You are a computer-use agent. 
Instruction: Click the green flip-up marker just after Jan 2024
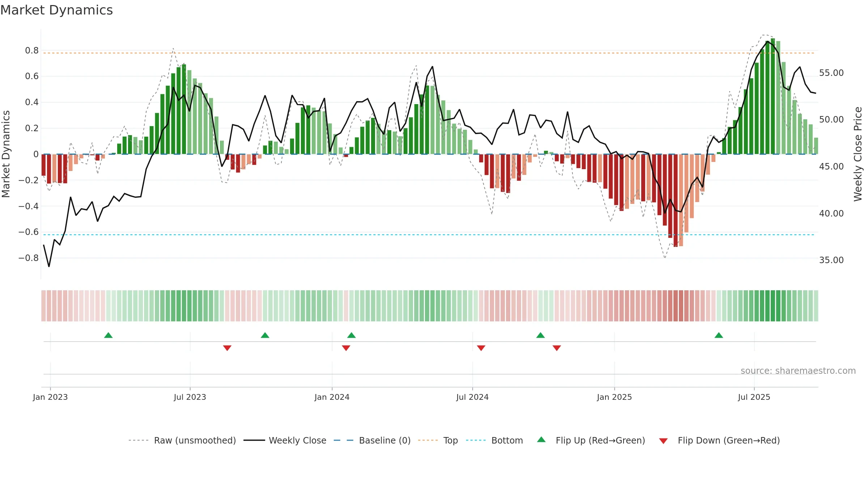click(352, 335)
